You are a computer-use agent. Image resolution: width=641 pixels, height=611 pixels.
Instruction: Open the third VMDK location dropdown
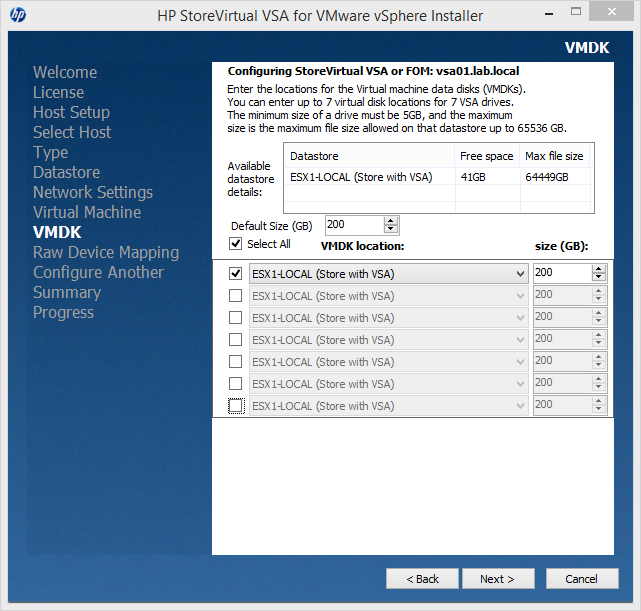point(388,318)
